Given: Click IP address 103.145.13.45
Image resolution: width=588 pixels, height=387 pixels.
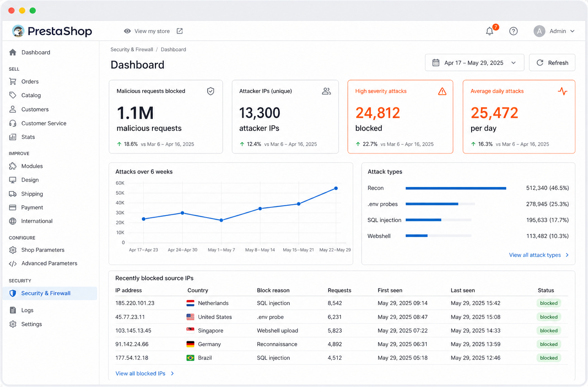Looking at the screenshot, I should pyautogui.click(x=133, y=330).
